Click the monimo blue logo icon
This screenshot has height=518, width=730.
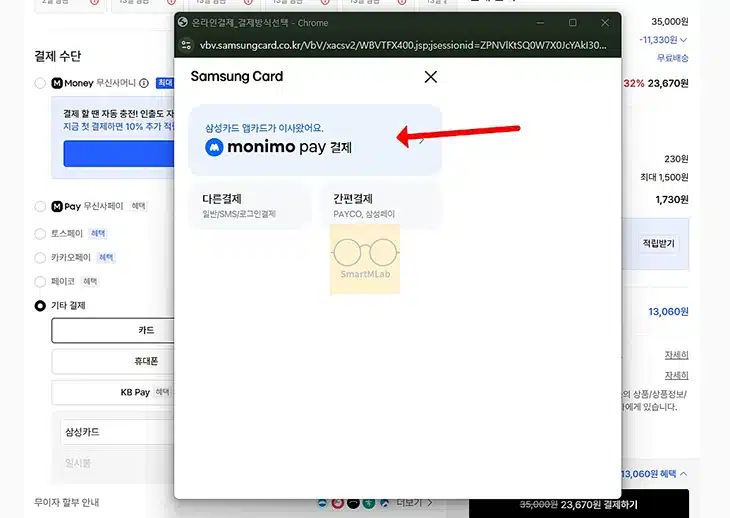[214, 147]
